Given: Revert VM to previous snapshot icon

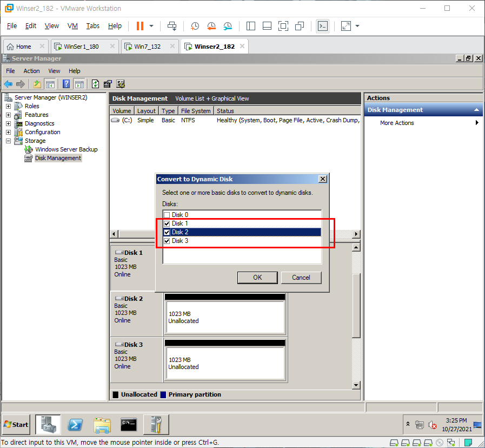Looking at the screenshot, I should (x=211, y=26).
